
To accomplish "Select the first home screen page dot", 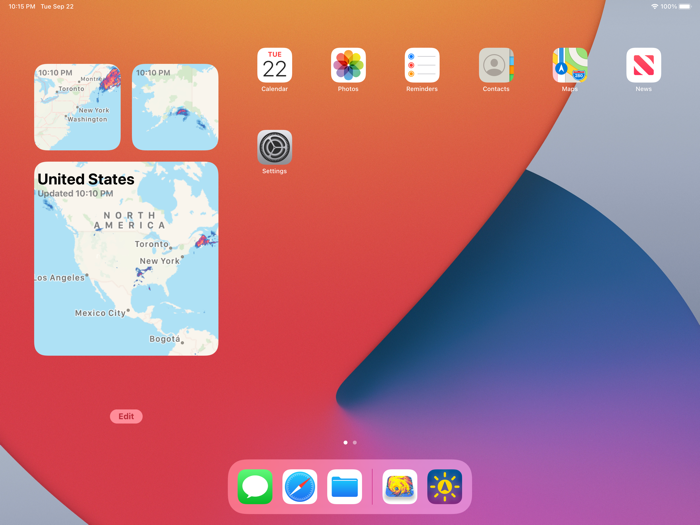I will point(345,442).
